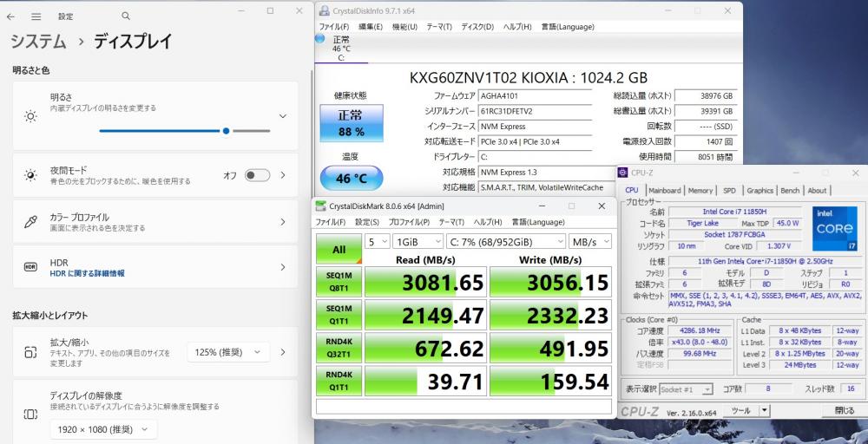Open CPU-Z tools dropdown arrow
868x444 pixels.
[765, 410]
